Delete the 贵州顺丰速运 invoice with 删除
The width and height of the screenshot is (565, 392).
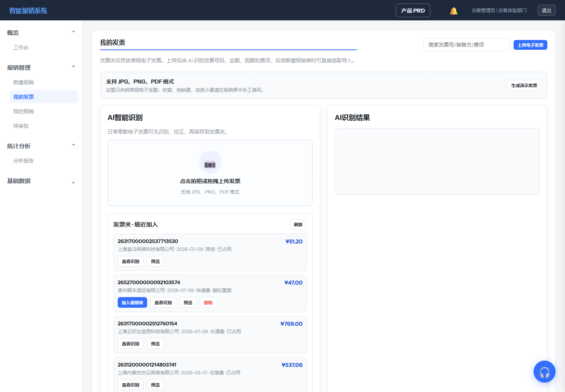tap(208, 303)
